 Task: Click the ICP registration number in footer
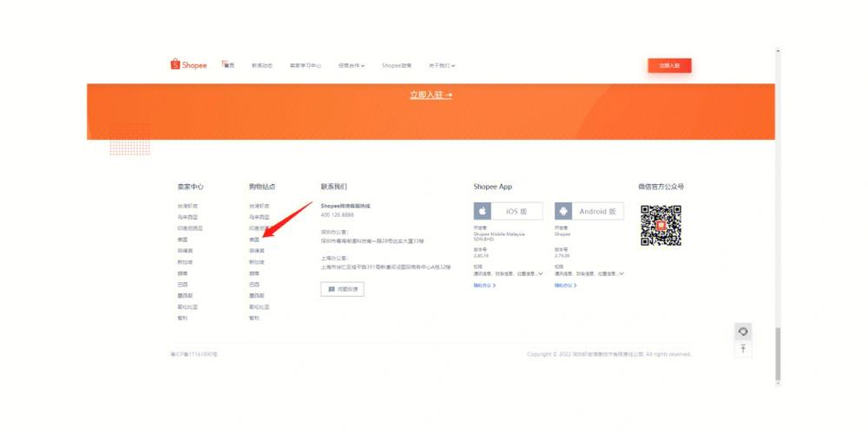tap(194, 354)
